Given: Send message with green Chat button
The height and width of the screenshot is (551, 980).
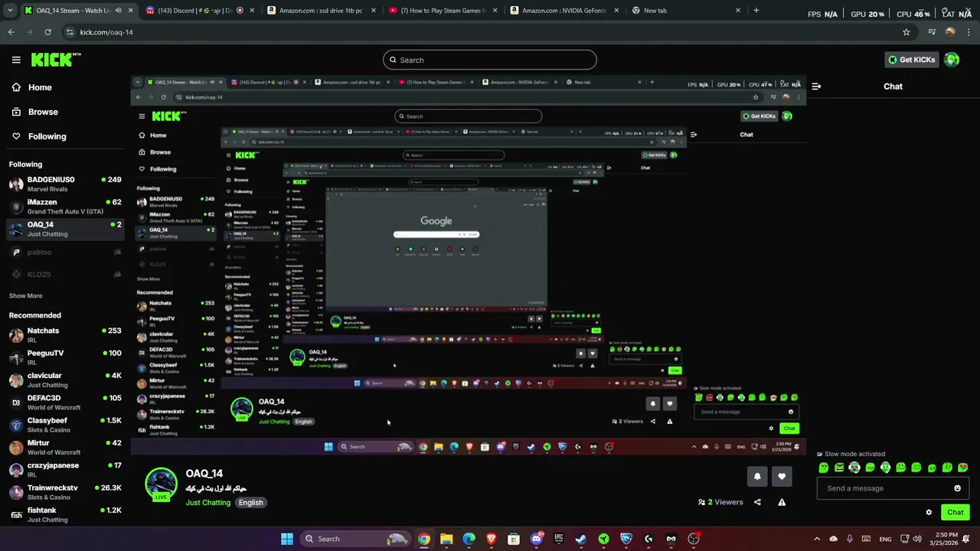Looking at the screenshot, I should click(x=955, y=513).
